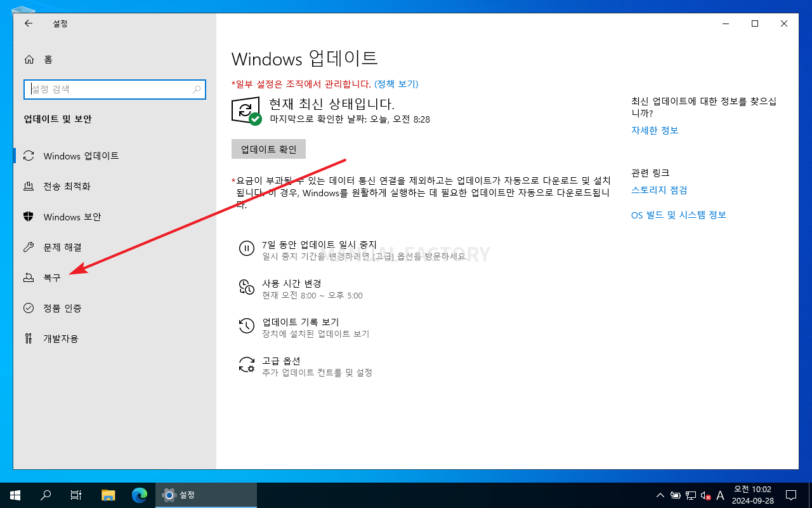Click 사용 시간 변경 option text
812x508 pixels.
pyautogui.click(x=292, y=283)
